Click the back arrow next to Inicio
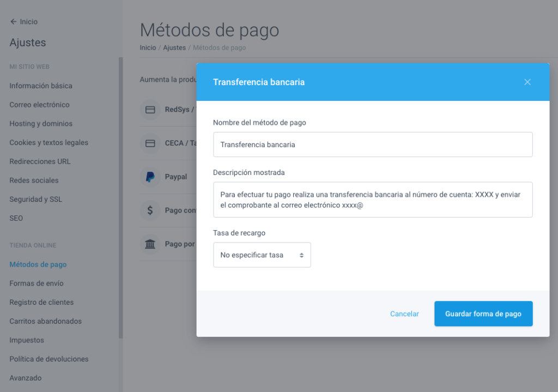The height and width of the screenshot is (392, 558). [13, 22]
